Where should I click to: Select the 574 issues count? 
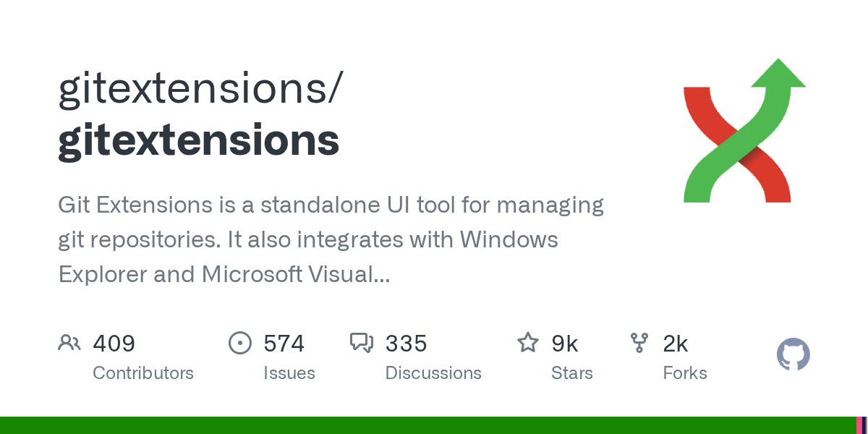point(284,344)
